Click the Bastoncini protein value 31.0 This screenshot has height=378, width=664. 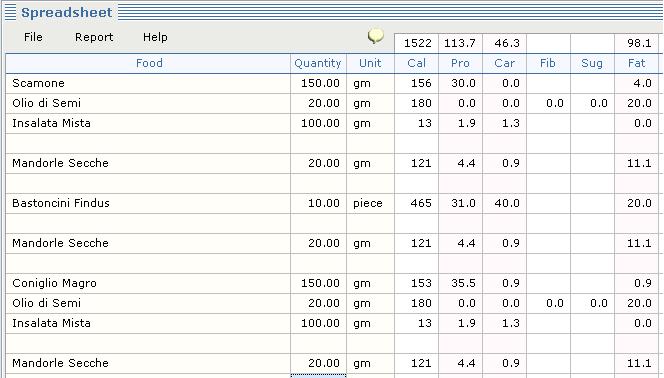click(460, 203)
